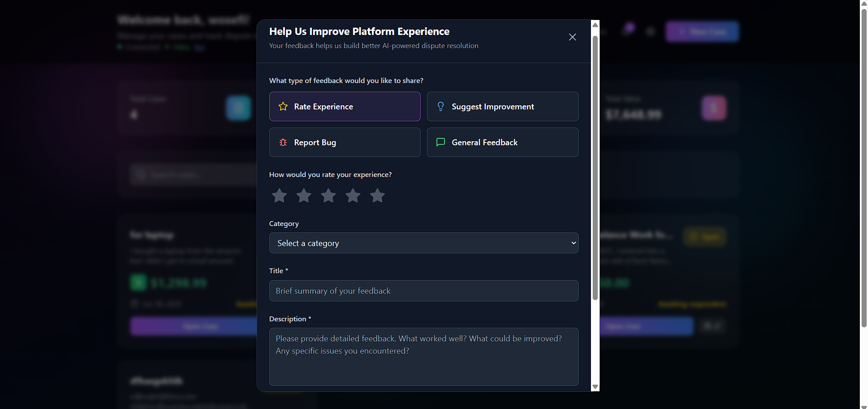Image resolution: width=868 pixels, height=409 pixels.
Task: Click the browser page scrollbar thumb
Action: tap(864, 168)
